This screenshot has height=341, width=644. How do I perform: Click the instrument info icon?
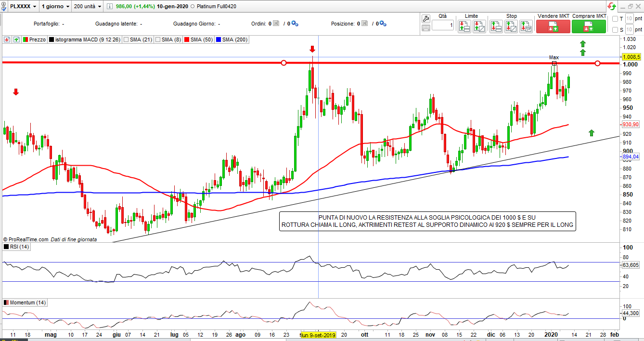[110, 7]
